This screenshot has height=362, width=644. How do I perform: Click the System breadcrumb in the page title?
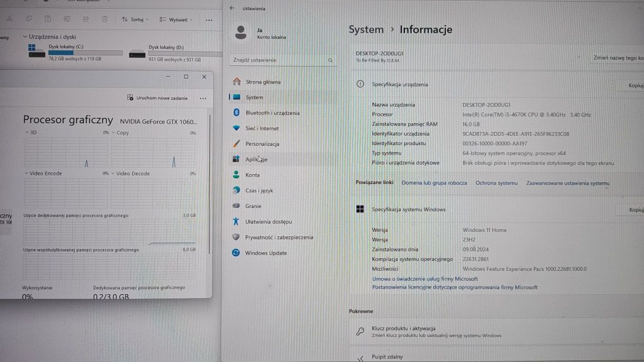coord(366,30)
